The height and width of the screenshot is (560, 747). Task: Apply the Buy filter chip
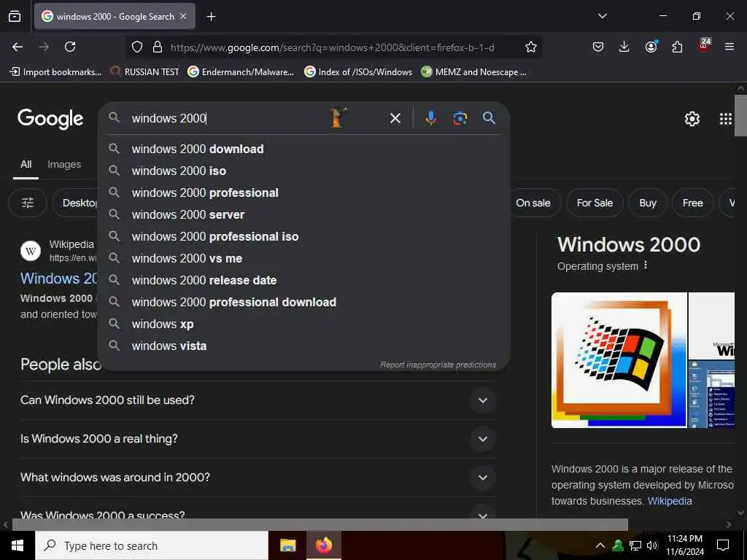648,203
